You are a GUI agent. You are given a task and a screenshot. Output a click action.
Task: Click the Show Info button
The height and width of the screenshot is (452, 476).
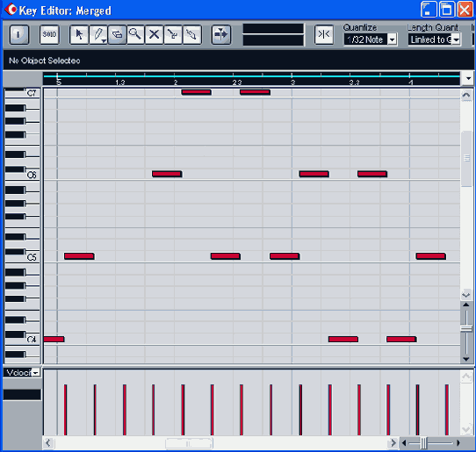19,34
